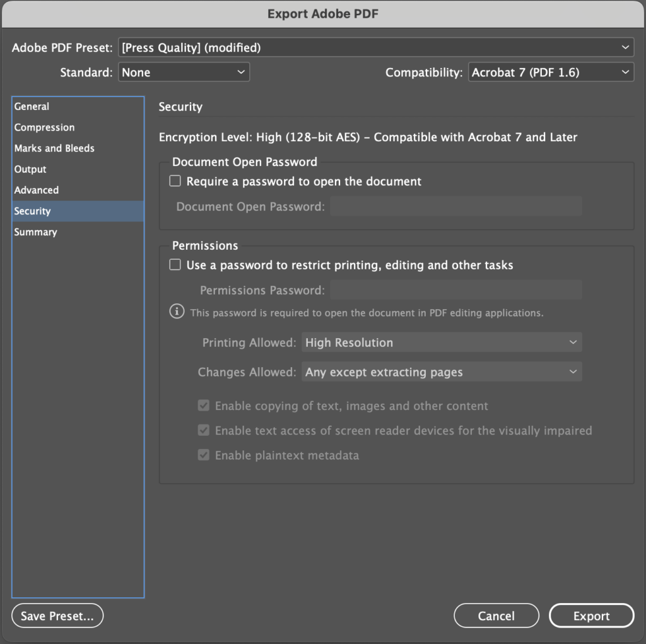Click the Save Preset button
The width and height of the screenshot is (646, 644).
(x=57, y=615)
